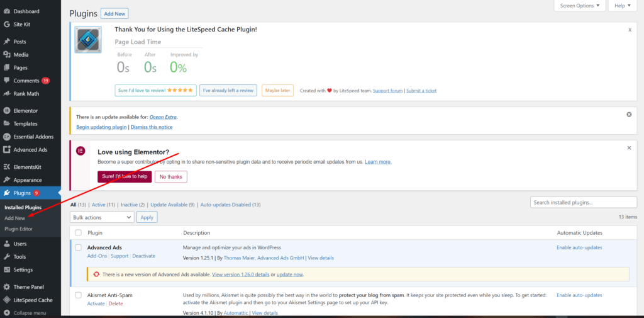Click I've already left a review
This screenshot has height=318, width=644.
click(228, 90)
